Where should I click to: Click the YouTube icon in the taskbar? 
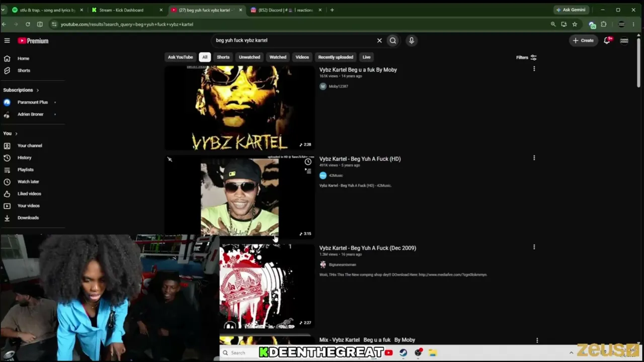tap(388, 353)
